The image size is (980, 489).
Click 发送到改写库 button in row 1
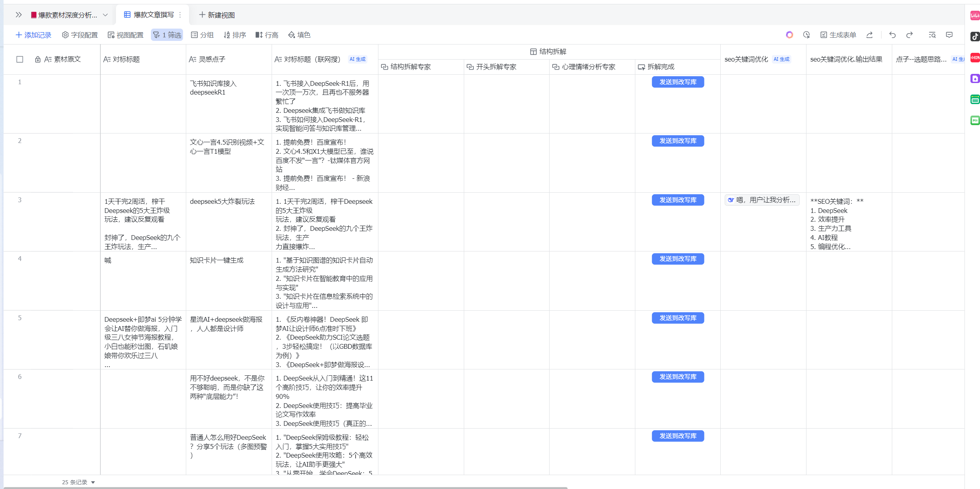coord(678,82)
